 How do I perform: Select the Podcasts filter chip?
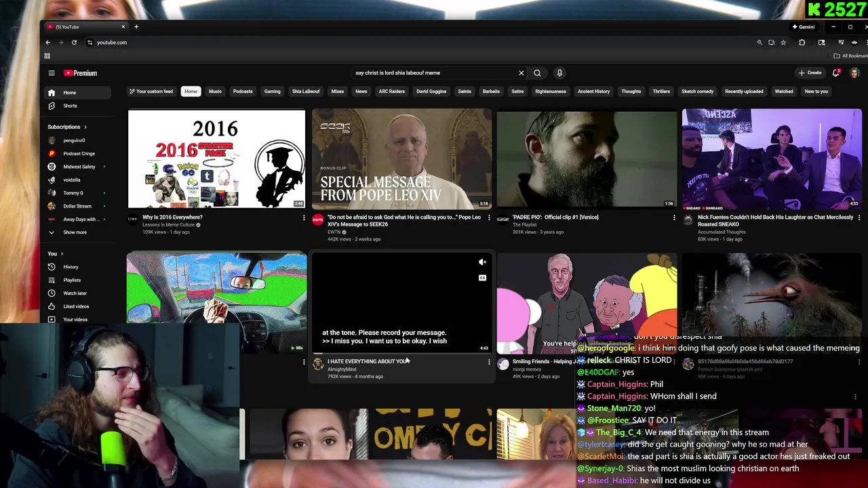(243, 91)
